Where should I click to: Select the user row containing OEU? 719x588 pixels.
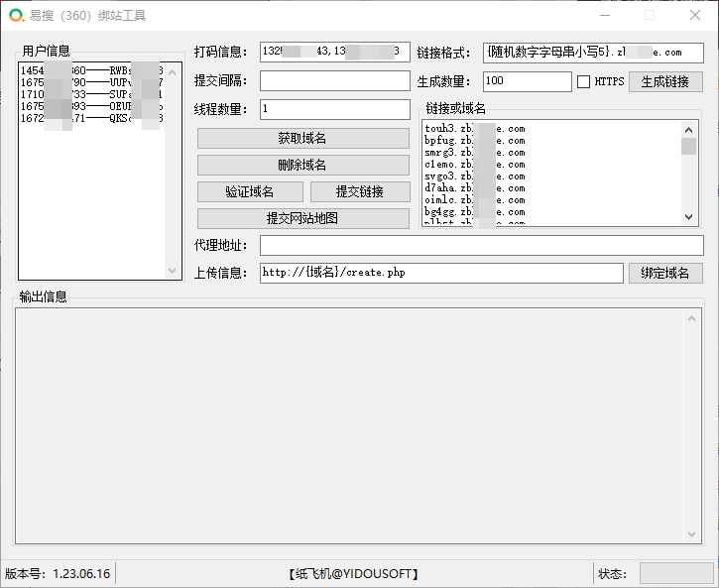pyautogui.click(x=91, y=106)
